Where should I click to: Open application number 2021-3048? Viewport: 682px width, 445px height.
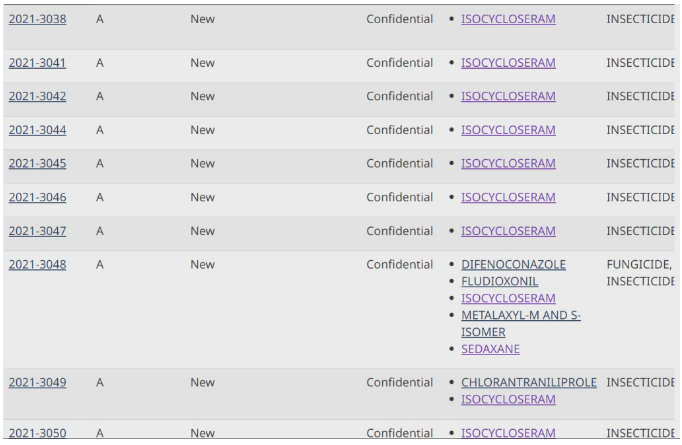tap(37, 264)
